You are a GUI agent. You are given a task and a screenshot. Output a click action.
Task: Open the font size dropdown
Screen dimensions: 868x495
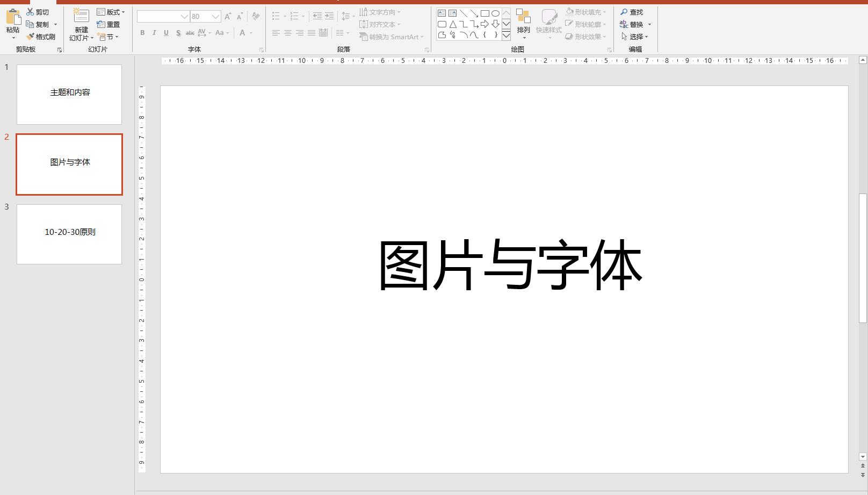(x=215, y=16)
